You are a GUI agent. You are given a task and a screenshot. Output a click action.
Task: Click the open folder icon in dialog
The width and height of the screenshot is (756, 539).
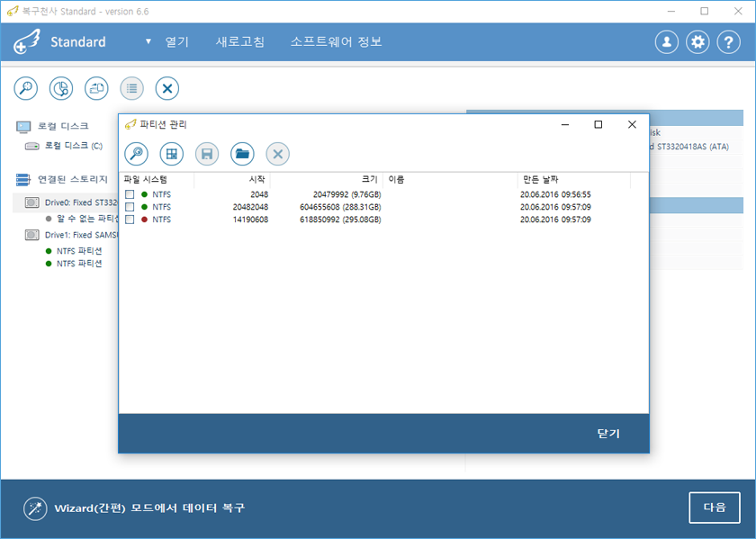[242, 154]
